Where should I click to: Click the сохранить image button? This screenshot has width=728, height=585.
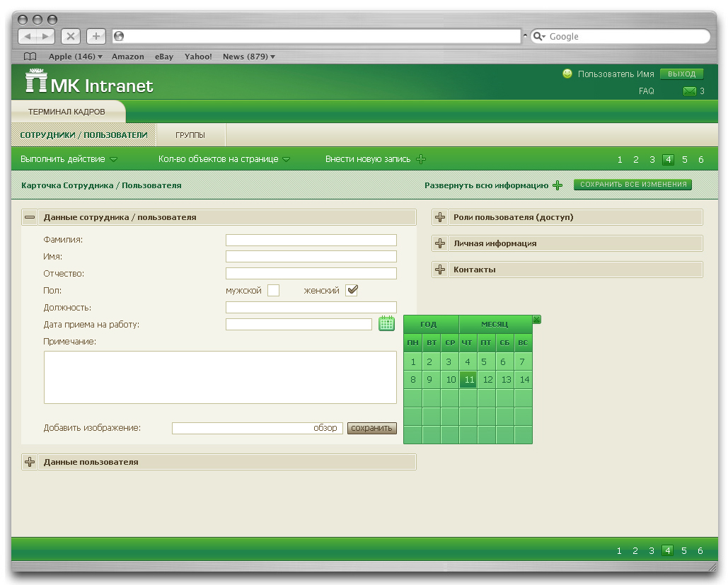point(372,428)
